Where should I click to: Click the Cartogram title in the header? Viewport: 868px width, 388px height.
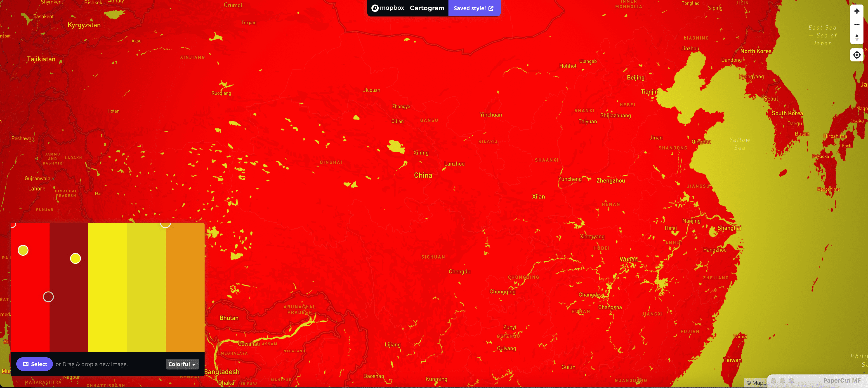[427, 8]
